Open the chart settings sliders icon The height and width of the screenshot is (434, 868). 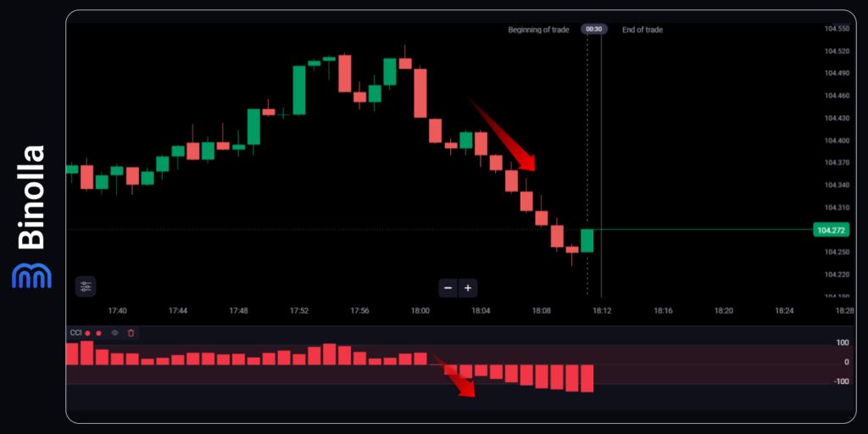pos(86,287)
